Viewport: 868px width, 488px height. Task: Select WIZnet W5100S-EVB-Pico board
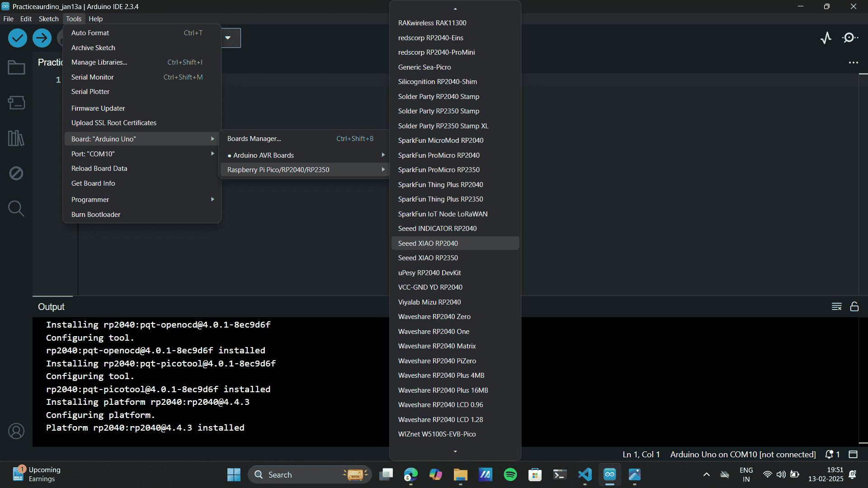(455, 434)
